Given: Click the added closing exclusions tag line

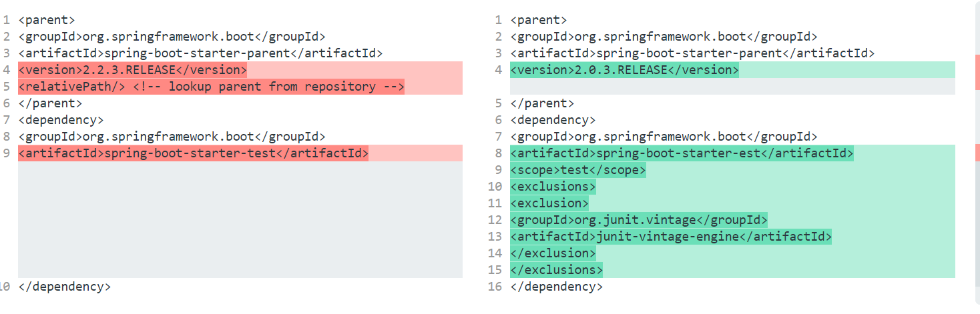Looking at the screenshot, I should [556, 270].
